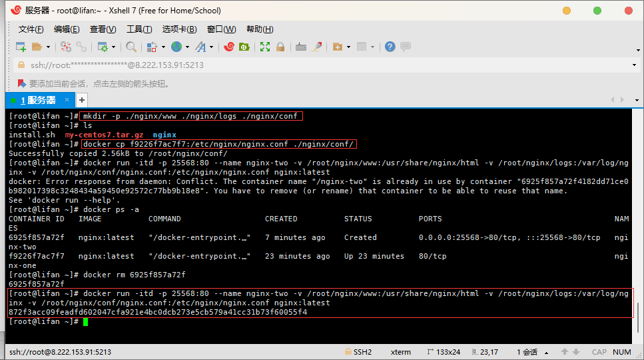The width and height of the screenshot is (644, 360).
Task: Expand the globe encoding dropdown arrow
Action: (x=187, y=47)
